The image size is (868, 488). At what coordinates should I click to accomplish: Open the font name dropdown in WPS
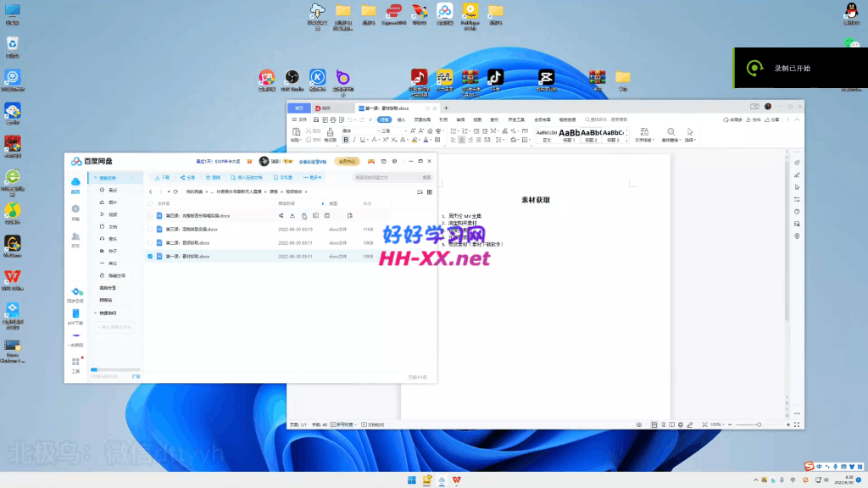tap(379, 131)
